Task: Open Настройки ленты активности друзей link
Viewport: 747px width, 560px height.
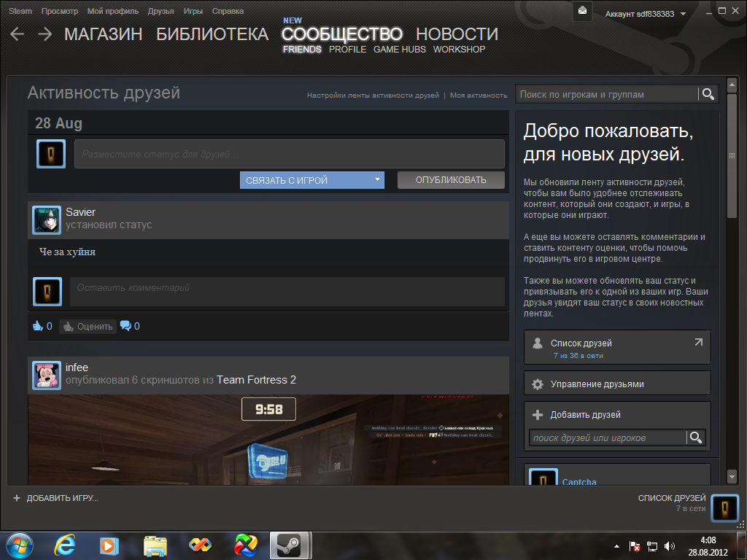Action: click(373, 96)
